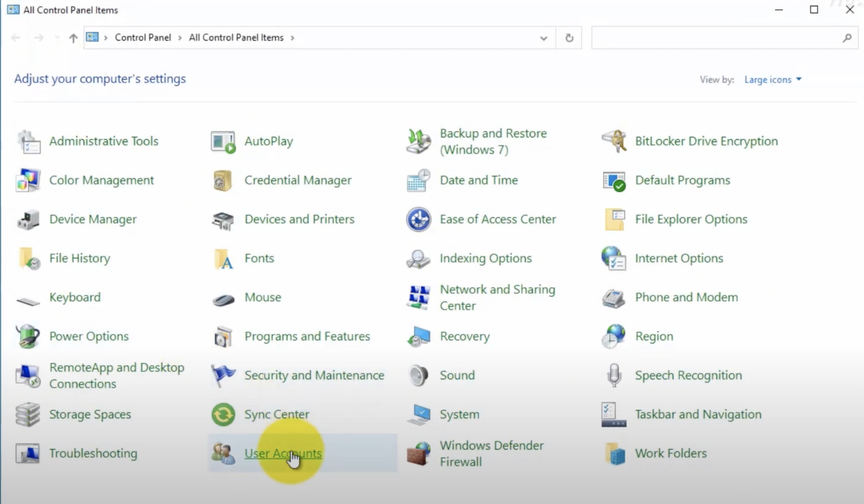Click the Mouse icon
This screenshot has width=864, height=504.
tap(223, 299)
